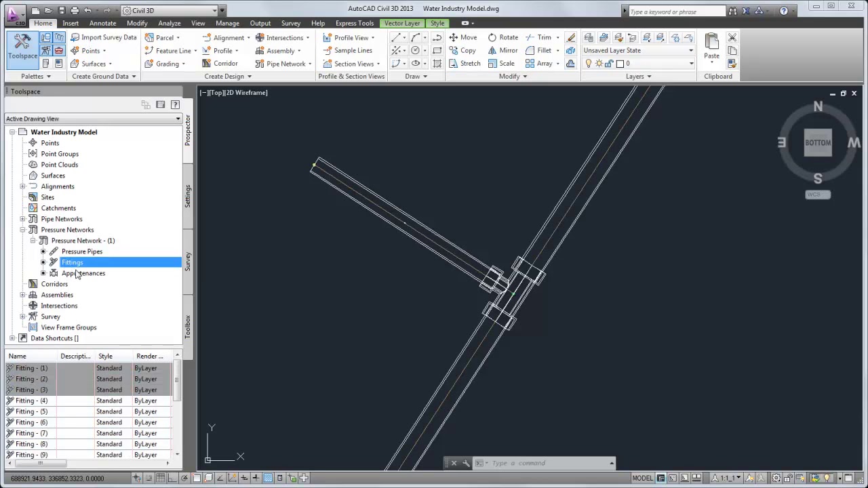Open Layer Properties manager icon
The width and height of the screenshot is (868, 488).
click(589, 37)
